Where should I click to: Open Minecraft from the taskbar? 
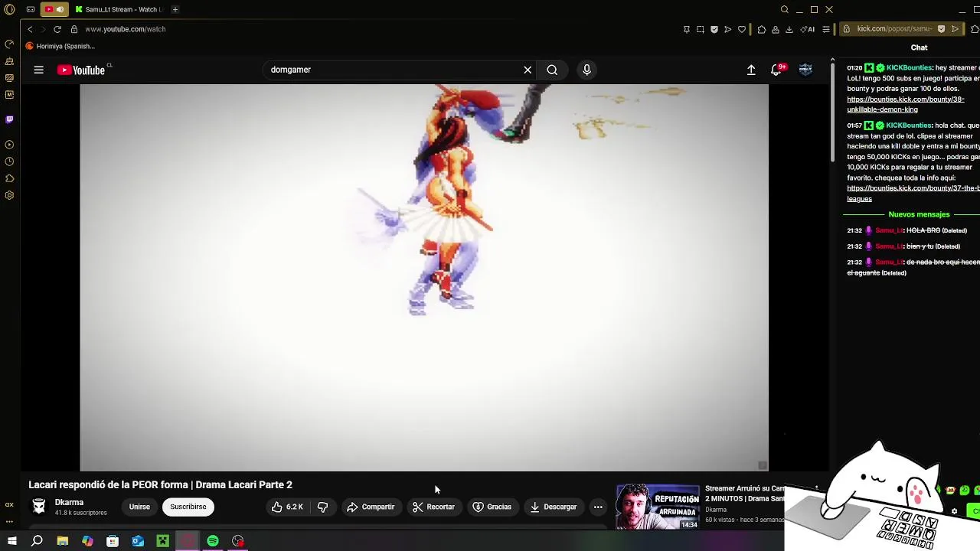click(162, 541)
